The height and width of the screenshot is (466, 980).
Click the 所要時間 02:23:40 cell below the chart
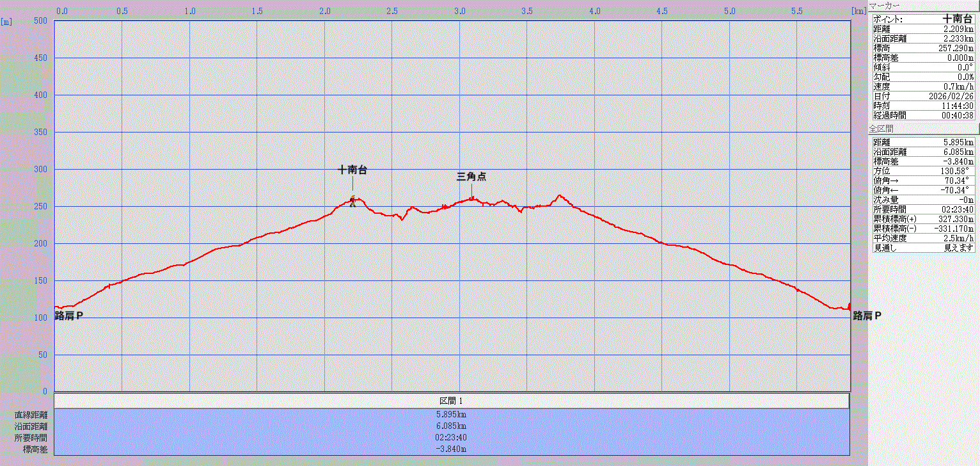[x=452, y=438]
